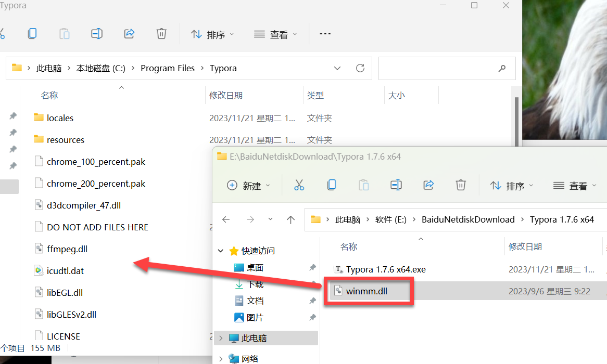Open 下载 in quick access sidebar
The image size is (607, 364).
pos(255,284)
